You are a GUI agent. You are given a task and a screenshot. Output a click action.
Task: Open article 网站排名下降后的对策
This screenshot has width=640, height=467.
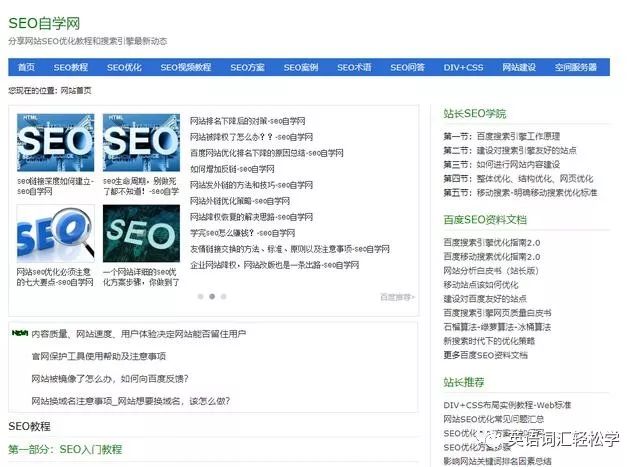(247, 121)
